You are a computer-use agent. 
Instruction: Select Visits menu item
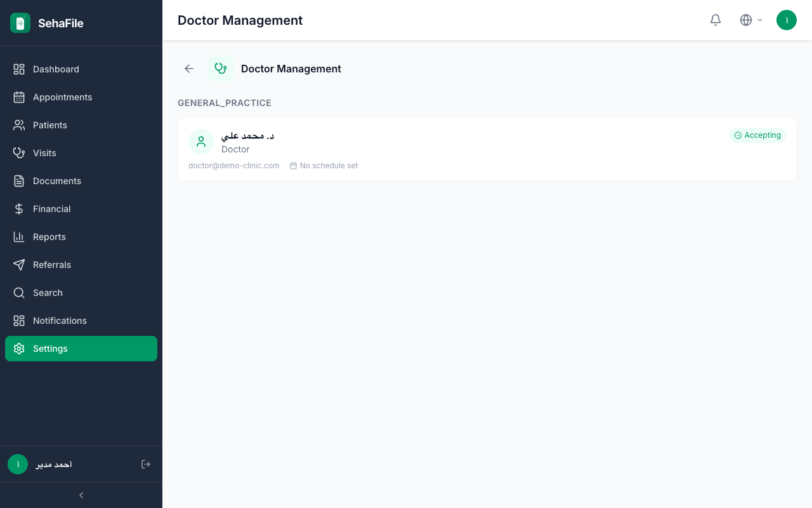click(81, 153)
